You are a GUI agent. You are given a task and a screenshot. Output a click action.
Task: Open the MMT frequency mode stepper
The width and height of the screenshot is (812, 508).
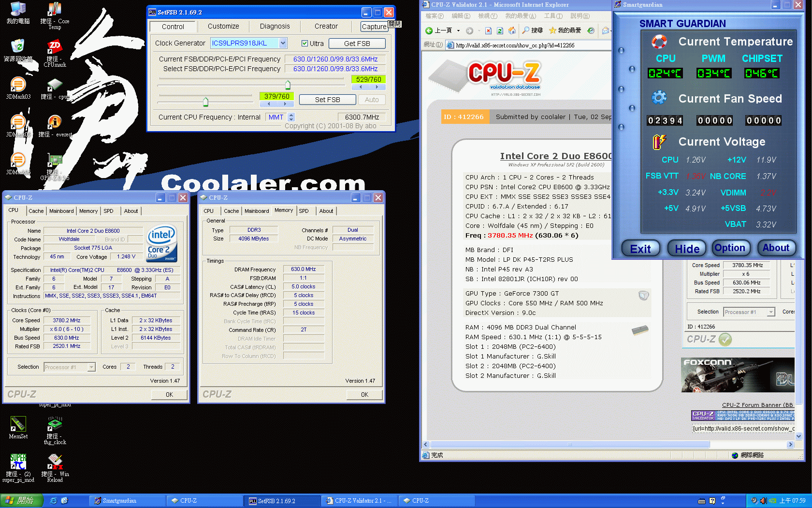(291, 117)
